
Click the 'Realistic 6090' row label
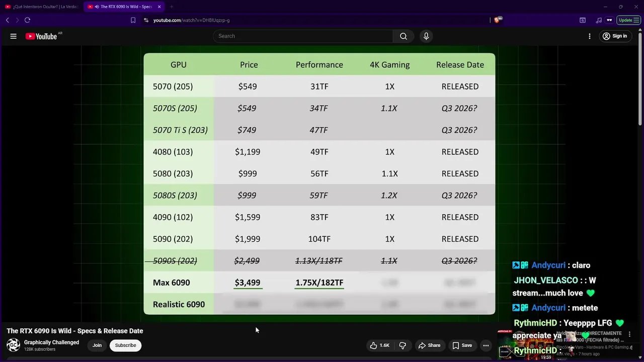[179, 304]
